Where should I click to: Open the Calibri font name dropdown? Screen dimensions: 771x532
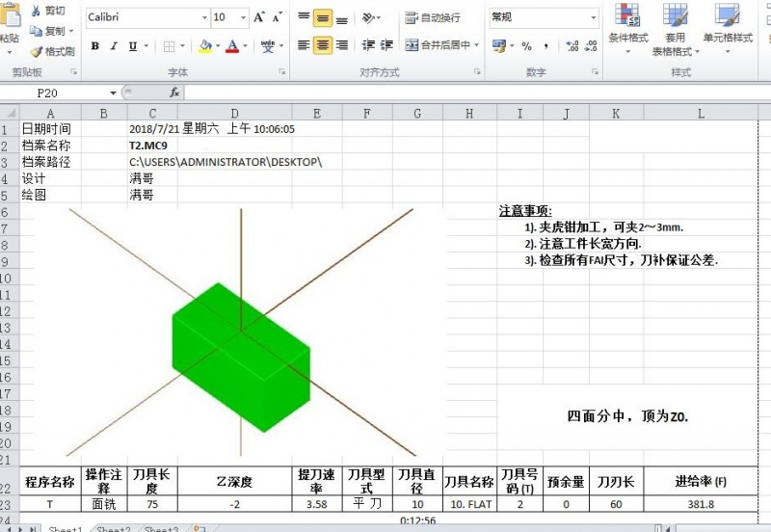[204, 17]
